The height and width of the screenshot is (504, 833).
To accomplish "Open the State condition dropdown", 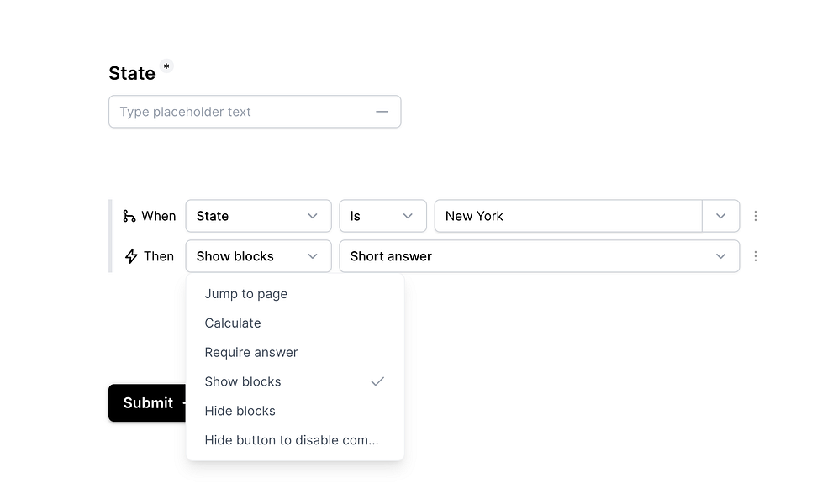I will pyautogui.click(x=258, y=216).
